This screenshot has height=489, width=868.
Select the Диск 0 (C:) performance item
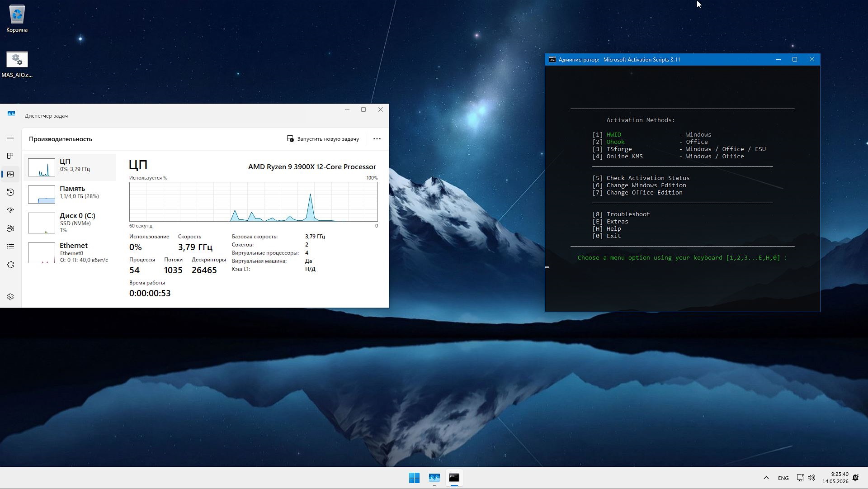tap(70, 222)
